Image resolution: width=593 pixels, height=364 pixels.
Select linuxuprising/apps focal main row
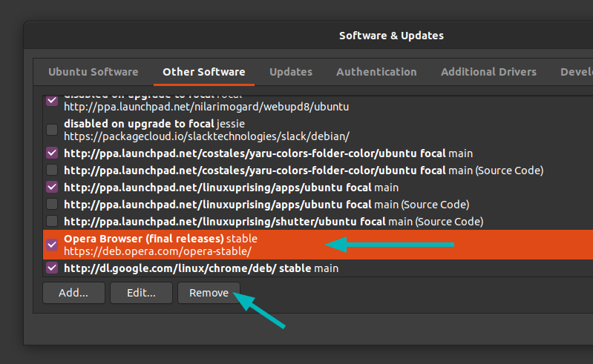tap(318, 188)
